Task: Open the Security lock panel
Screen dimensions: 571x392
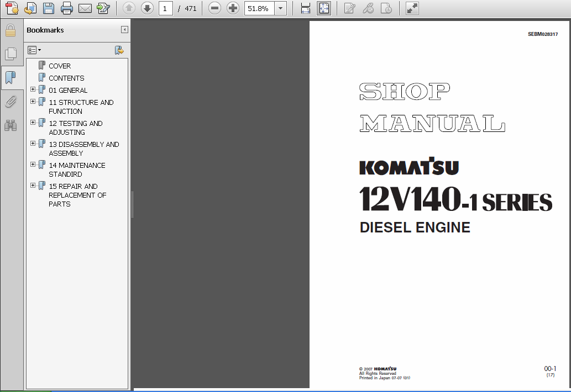Action: pos(11,30)
